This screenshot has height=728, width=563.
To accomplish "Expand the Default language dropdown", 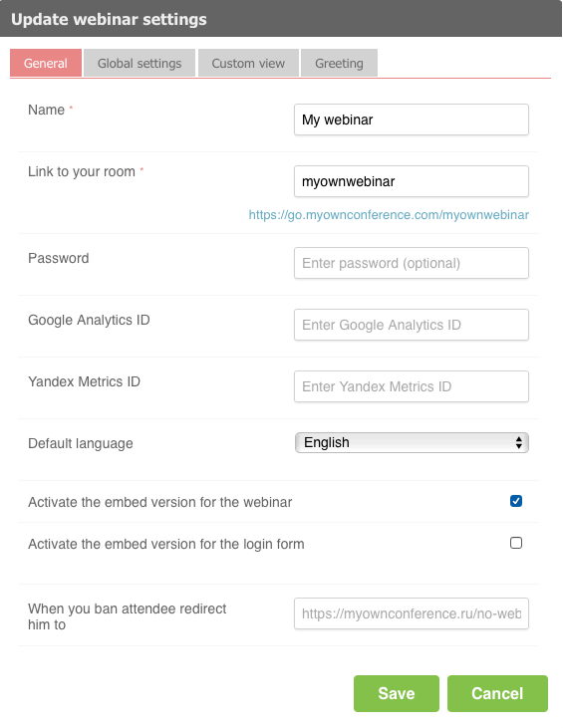I will pos(412,443).
